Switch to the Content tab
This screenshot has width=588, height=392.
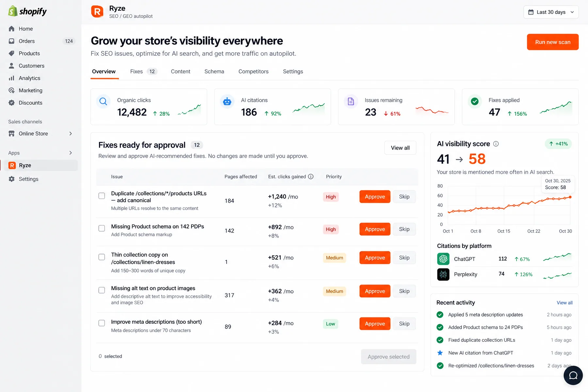coord(180,72)
